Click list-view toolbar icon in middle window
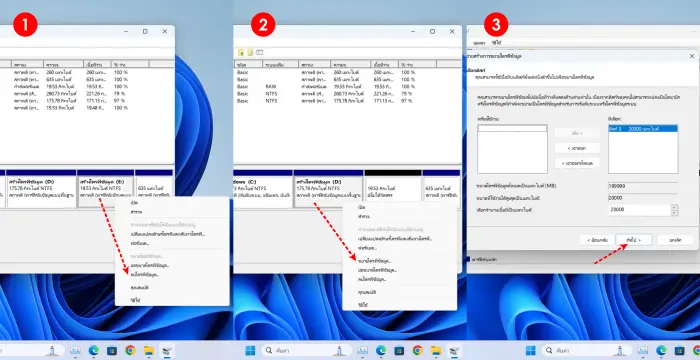Screen dimensions: 700x360 point(260,52)
